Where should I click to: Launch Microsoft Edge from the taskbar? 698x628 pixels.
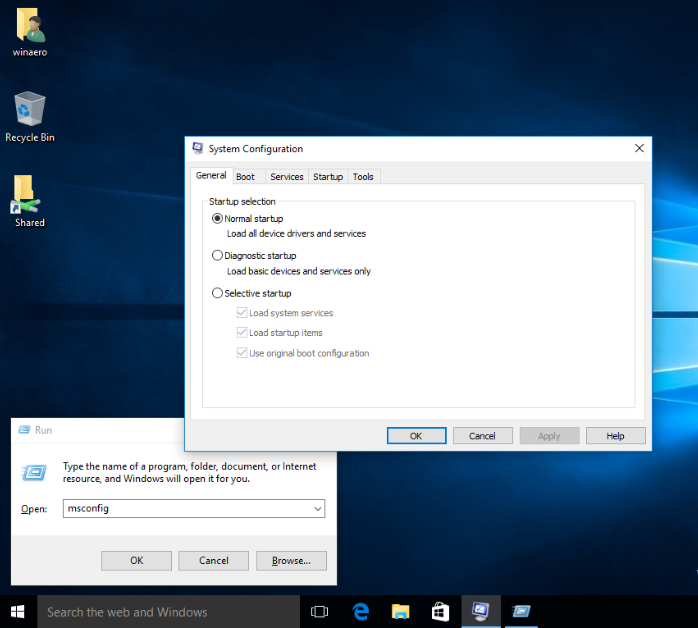tap(361, 612)
